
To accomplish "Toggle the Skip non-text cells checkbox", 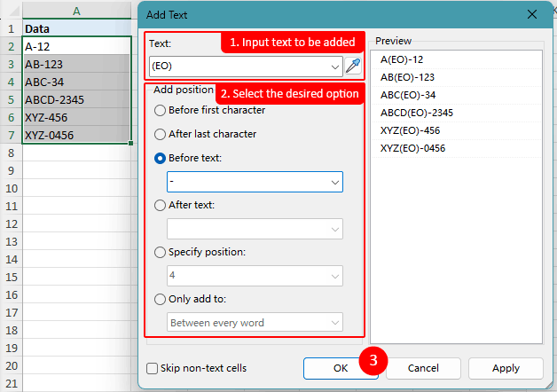I will (x=153, y=368).
